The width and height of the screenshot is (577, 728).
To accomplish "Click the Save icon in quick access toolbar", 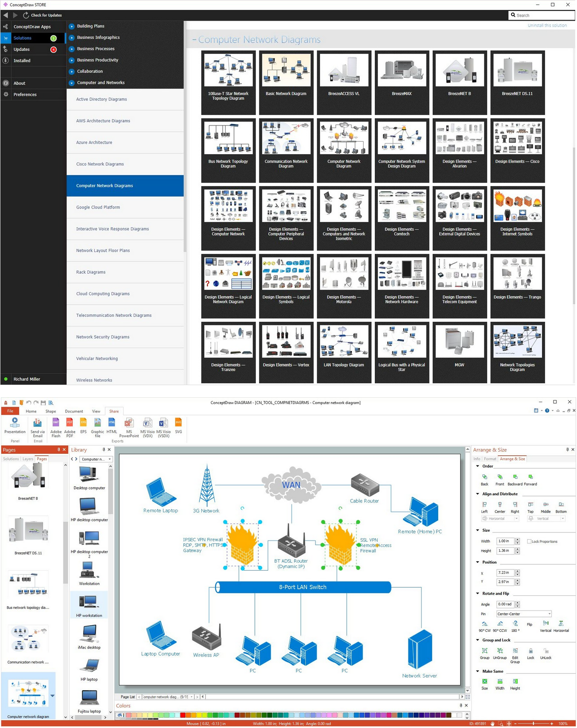I will pyautogui.click(x=43, y=403).
